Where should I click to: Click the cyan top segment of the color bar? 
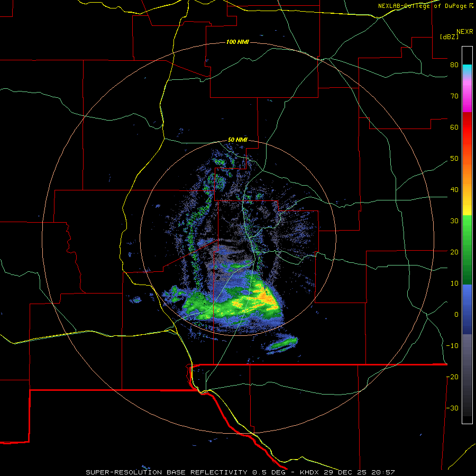tap(467, 69)
